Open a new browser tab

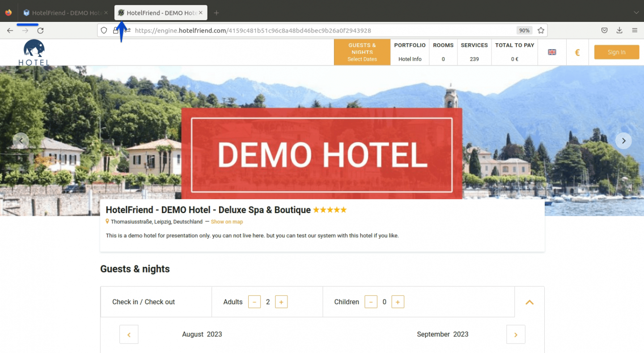point(216,13)
